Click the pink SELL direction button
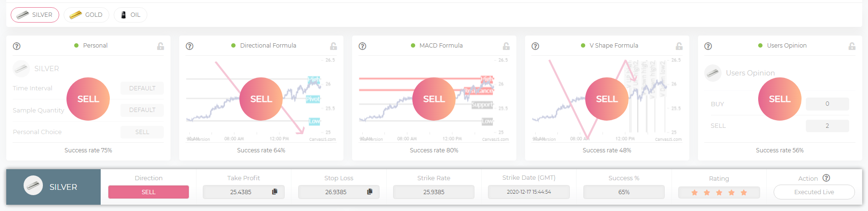Viewport: 868px width, 211px height. 148,192
